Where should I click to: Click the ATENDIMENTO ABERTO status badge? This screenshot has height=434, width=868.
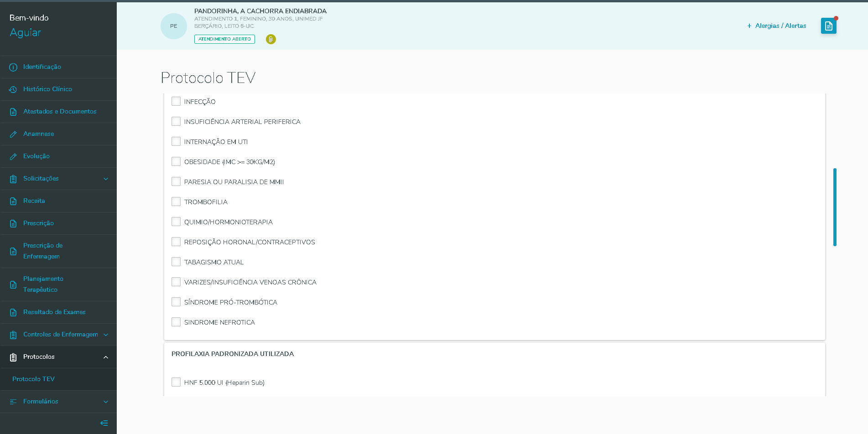pyautogui.click(x=224, y=39)
